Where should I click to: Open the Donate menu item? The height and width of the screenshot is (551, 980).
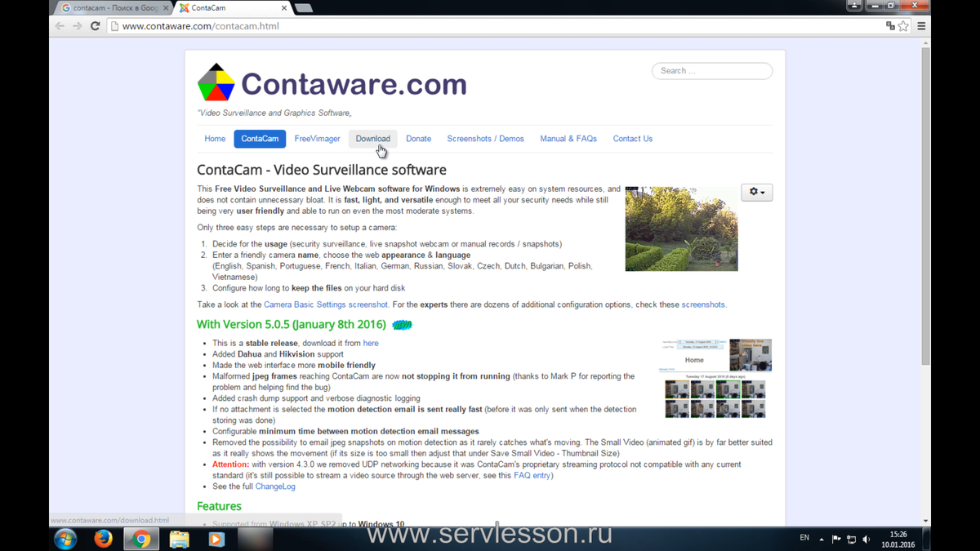point(418,139)
